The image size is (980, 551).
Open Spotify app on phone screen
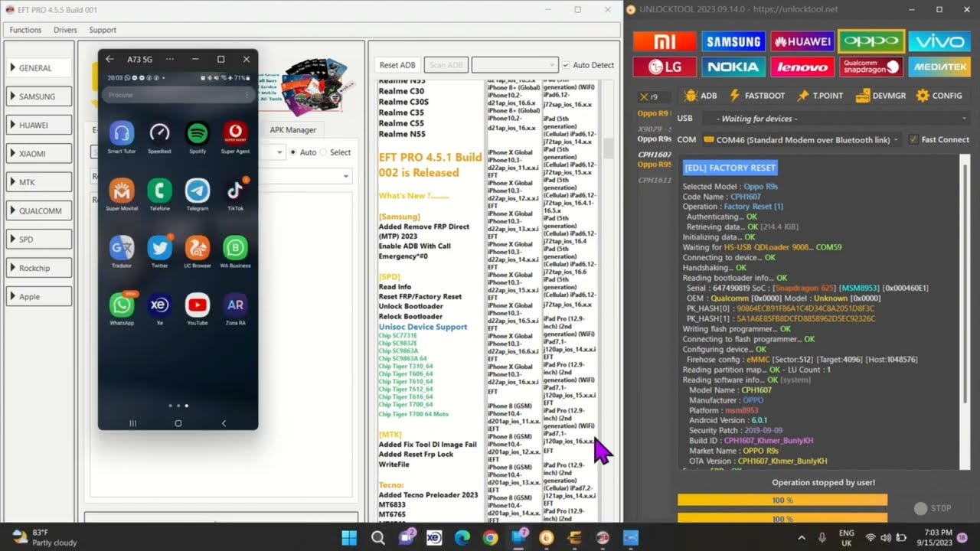coord(198,133)
